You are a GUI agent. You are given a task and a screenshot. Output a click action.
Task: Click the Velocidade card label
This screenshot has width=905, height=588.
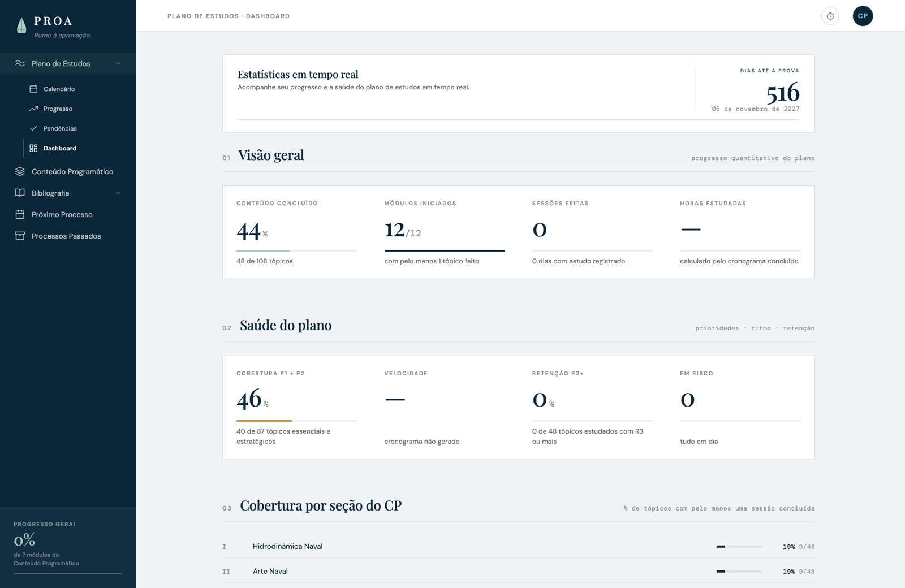[x=406, y=374]
